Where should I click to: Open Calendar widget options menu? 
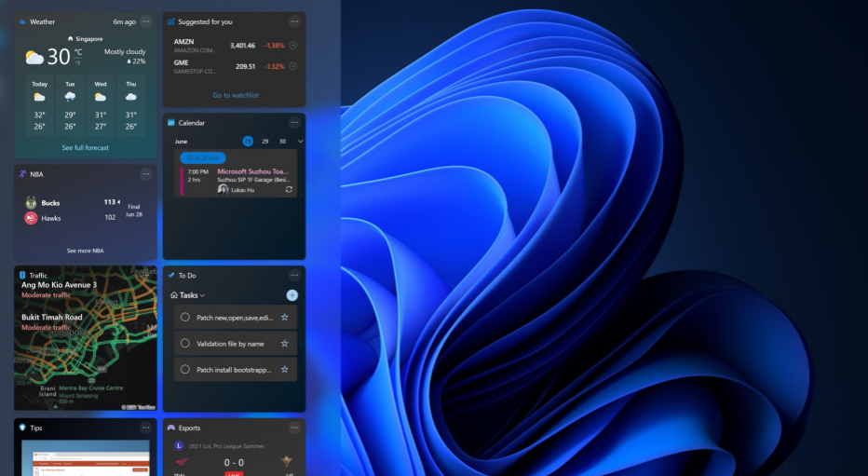tap(294, 122)
